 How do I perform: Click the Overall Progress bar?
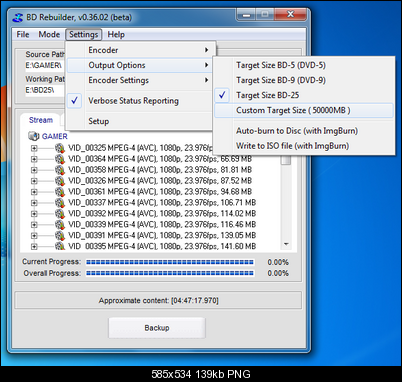pos(170,273)
